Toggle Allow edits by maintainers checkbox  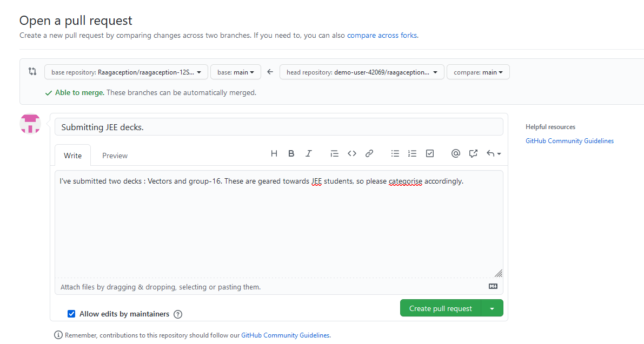[71, 314]
